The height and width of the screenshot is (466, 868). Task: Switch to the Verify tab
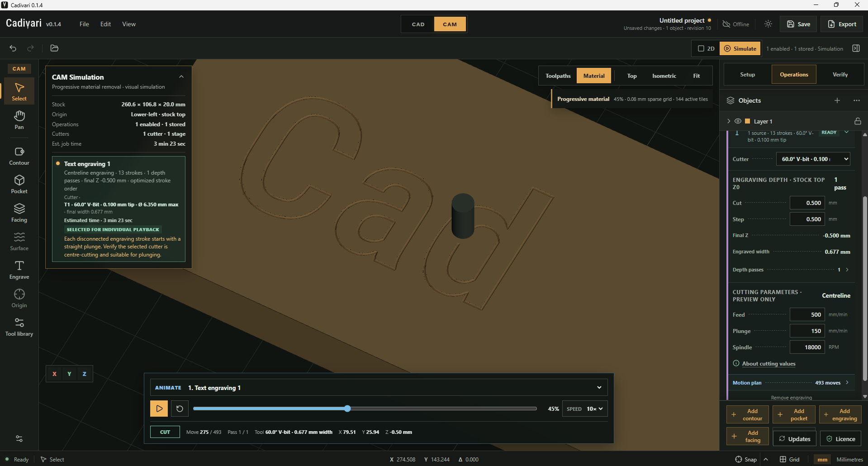pyautogui.click(x=840, y=75)
